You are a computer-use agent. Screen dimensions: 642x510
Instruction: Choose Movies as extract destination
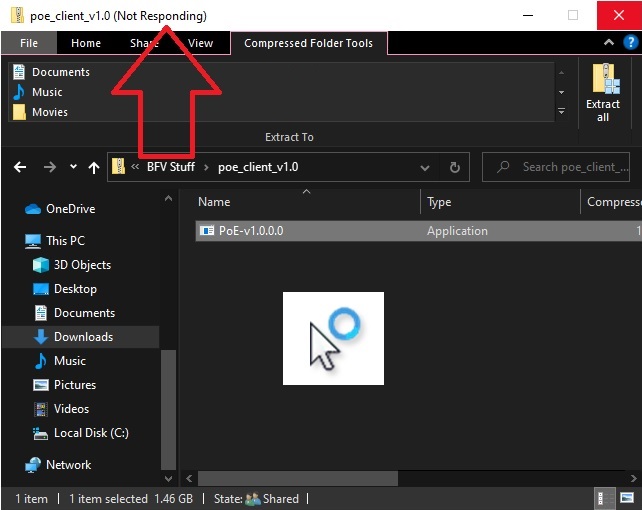[x=40, y=112]
